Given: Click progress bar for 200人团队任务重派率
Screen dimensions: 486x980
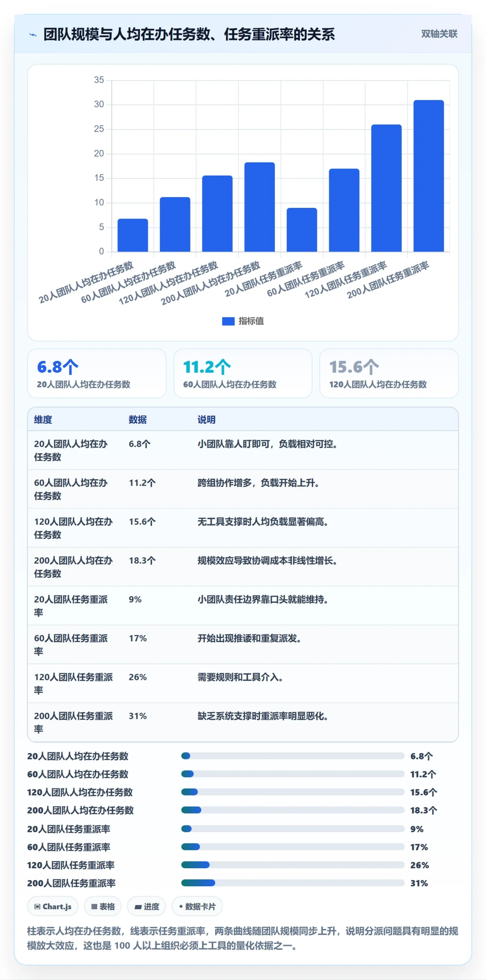Looking at the screenshot, I should (293, 883).
